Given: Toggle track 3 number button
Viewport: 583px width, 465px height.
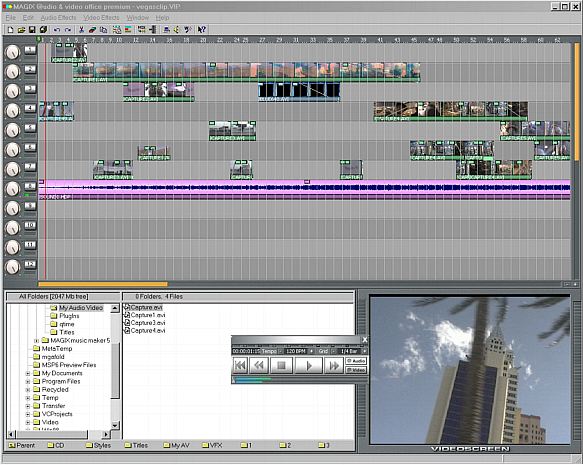Looking at the screenshot, I should [30, 89].
